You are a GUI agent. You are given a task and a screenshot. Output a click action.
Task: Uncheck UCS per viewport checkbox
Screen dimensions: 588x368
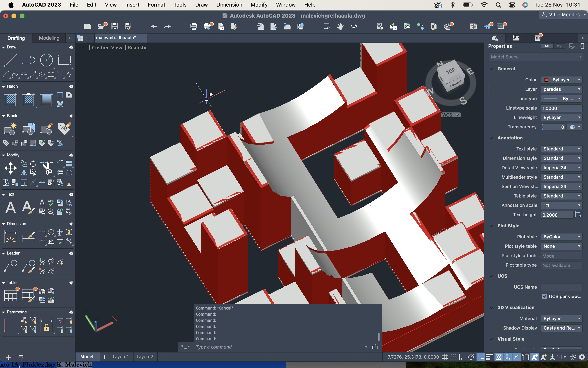[545, 296]
